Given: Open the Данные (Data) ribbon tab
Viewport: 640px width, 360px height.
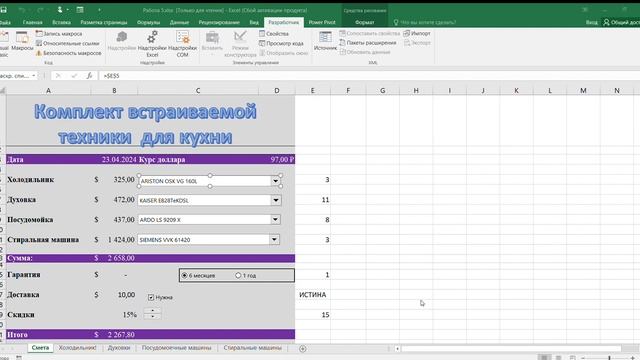Looking at the screenshot, I should 179,22.
